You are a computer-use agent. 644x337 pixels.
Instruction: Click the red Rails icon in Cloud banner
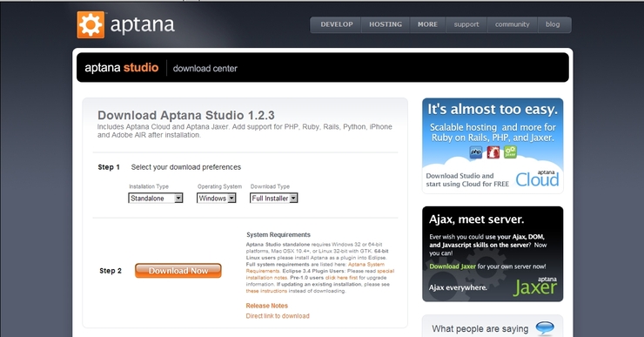(493, 152)
